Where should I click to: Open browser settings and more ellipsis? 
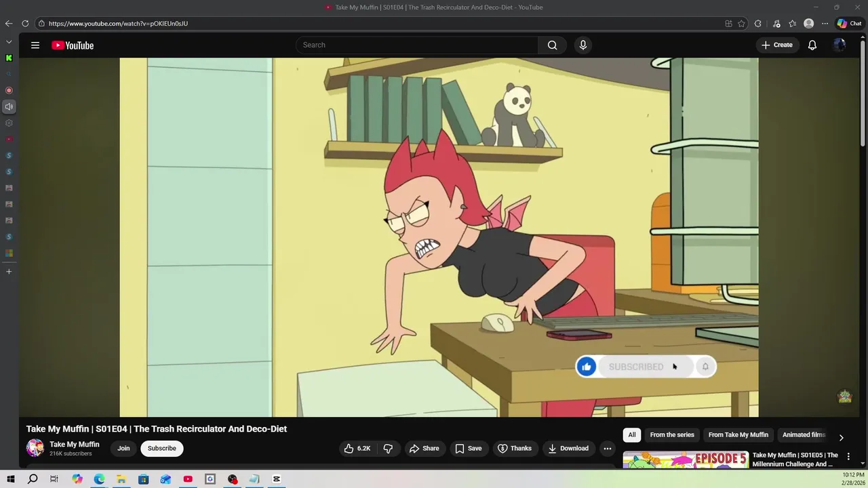825,24
